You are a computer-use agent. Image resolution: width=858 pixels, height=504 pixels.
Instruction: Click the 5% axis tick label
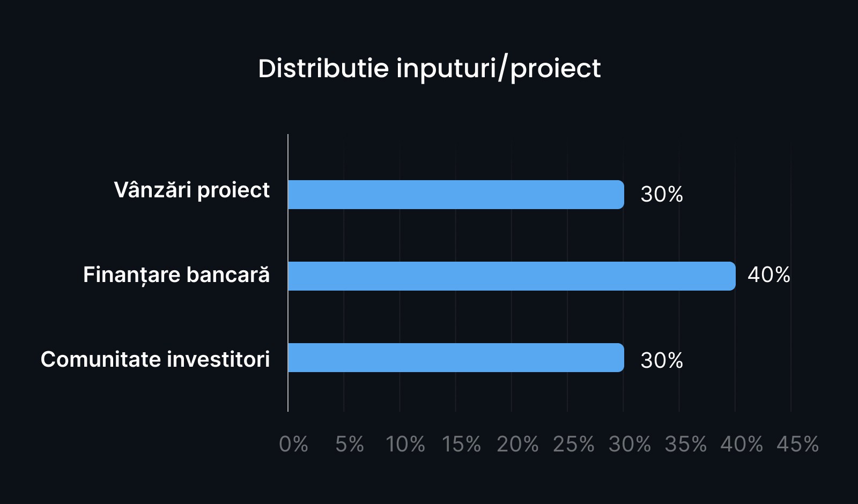click(350, 444)
